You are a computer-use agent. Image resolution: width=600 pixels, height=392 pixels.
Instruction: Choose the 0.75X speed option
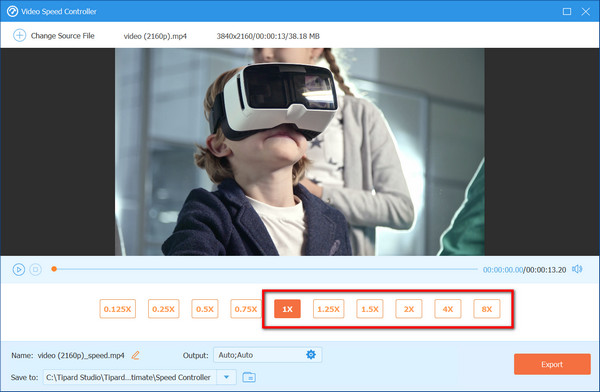pyautogui.click(x=246, y=309)
